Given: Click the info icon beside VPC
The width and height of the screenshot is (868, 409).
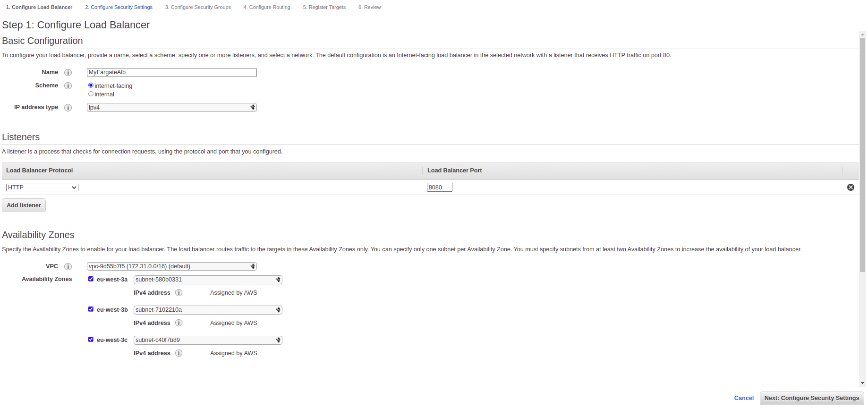Looking at the screenshot, I should (68, 267).
